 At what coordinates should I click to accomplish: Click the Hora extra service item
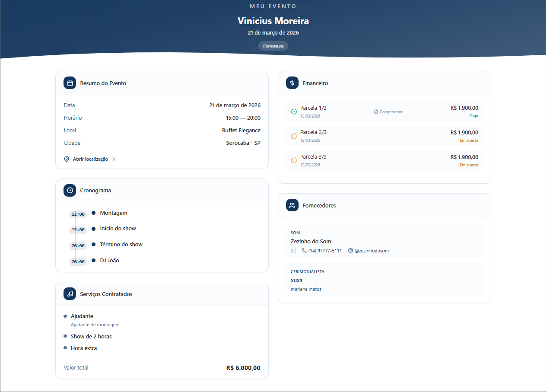click(x=84, y=348)
